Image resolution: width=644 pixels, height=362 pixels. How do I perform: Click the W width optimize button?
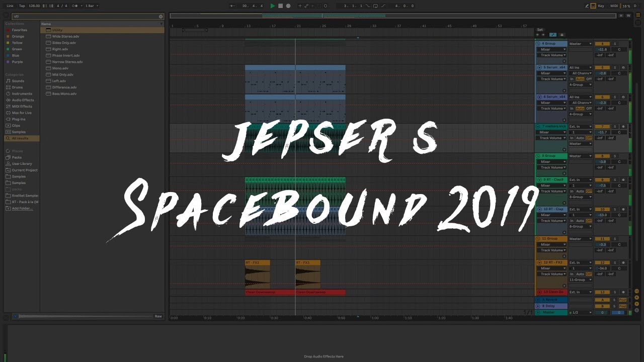[628, 16]
